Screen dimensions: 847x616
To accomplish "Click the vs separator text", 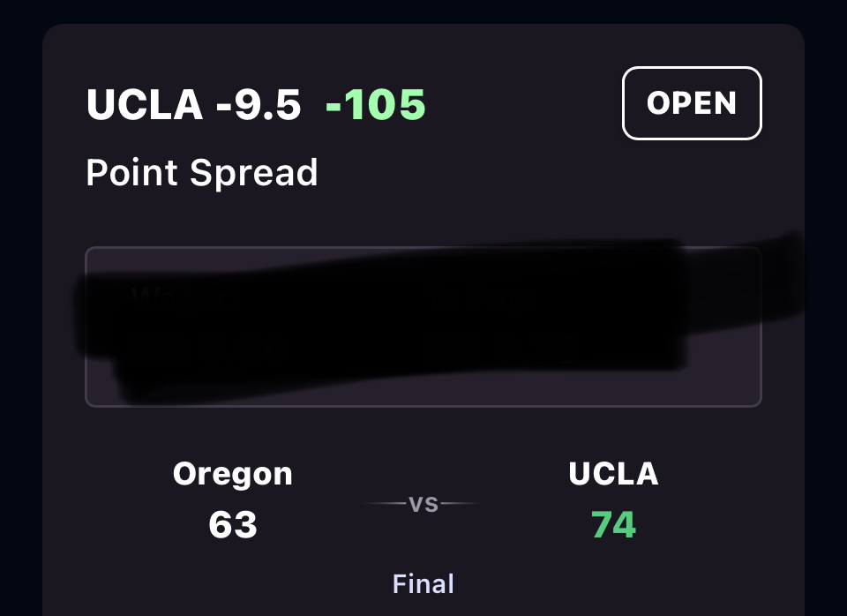I will [423, 504].
